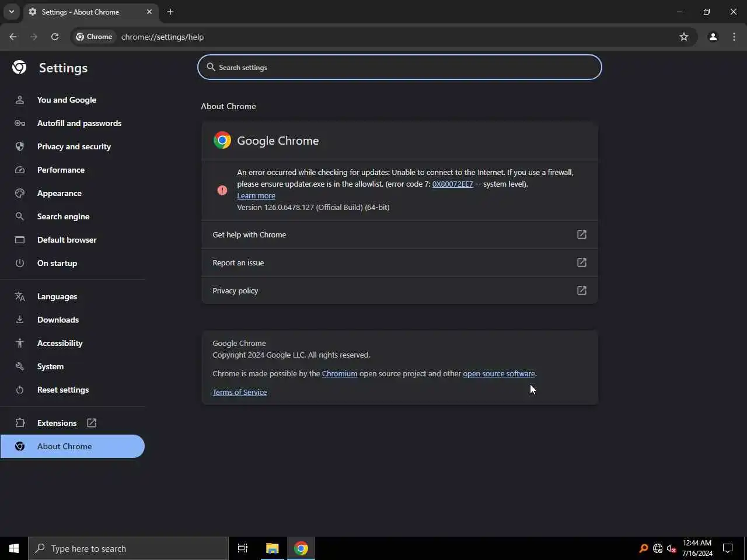Bookmark this page with the star icon
Image resolution: width=747 pixels, height=560 pixels.
click(684, 37)
